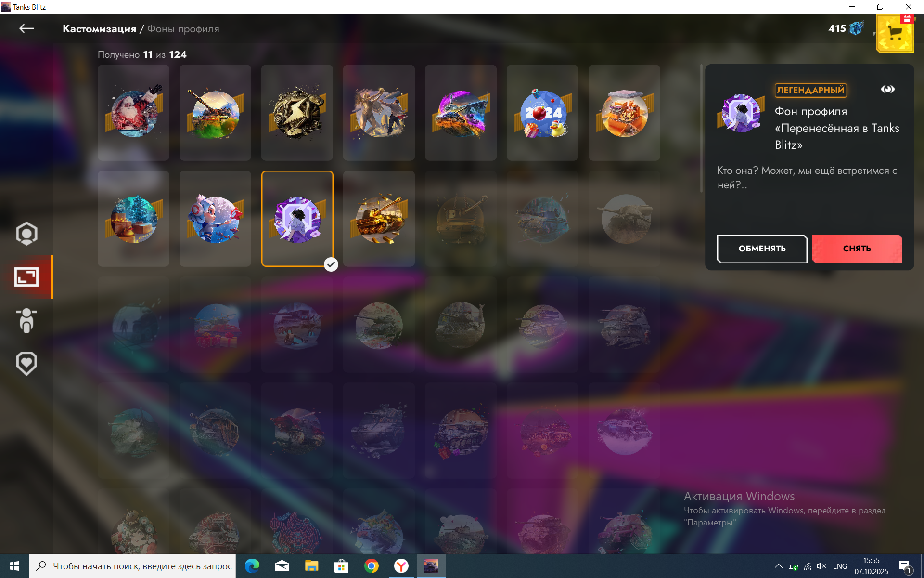Click the red СНЯТЬ button

coord(857,249)
